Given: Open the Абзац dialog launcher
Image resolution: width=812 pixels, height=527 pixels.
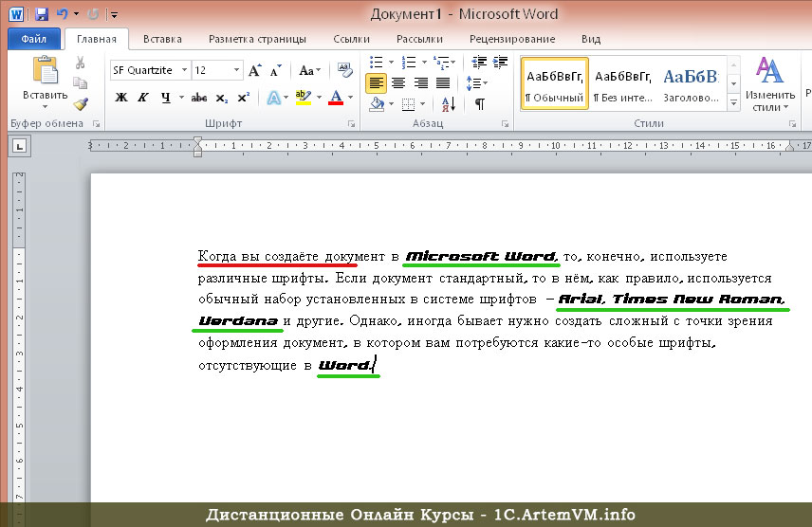Looking at the screenshot, I should pyautogui.click(x=505, y=124).
